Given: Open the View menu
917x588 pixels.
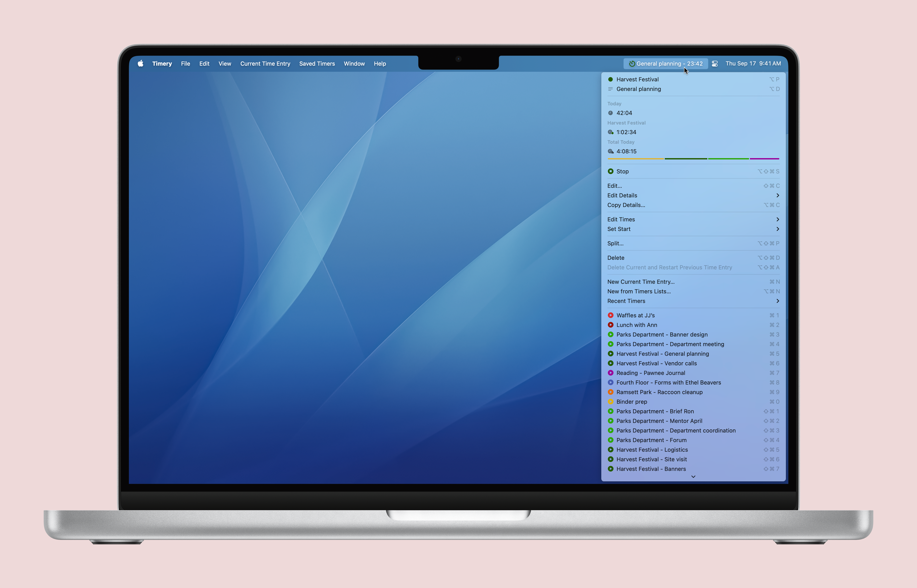Looking at the screenshot, I should click(x=225, y=64).
